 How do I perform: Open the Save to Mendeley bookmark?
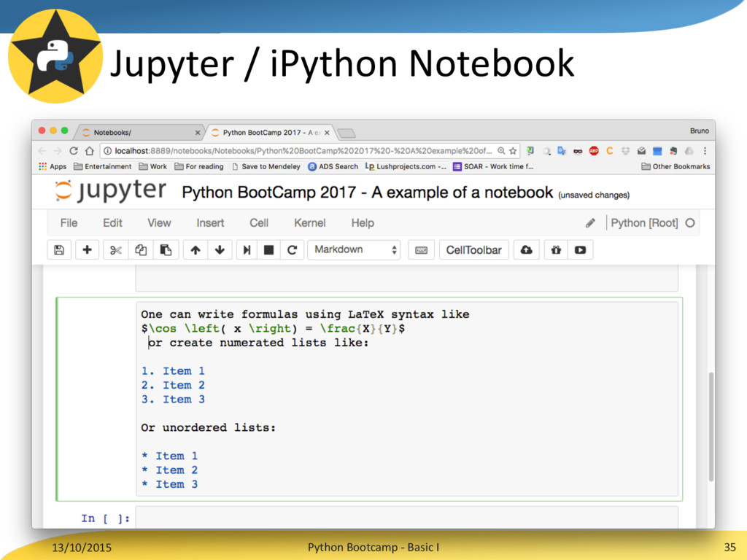[x=266, y=167]
